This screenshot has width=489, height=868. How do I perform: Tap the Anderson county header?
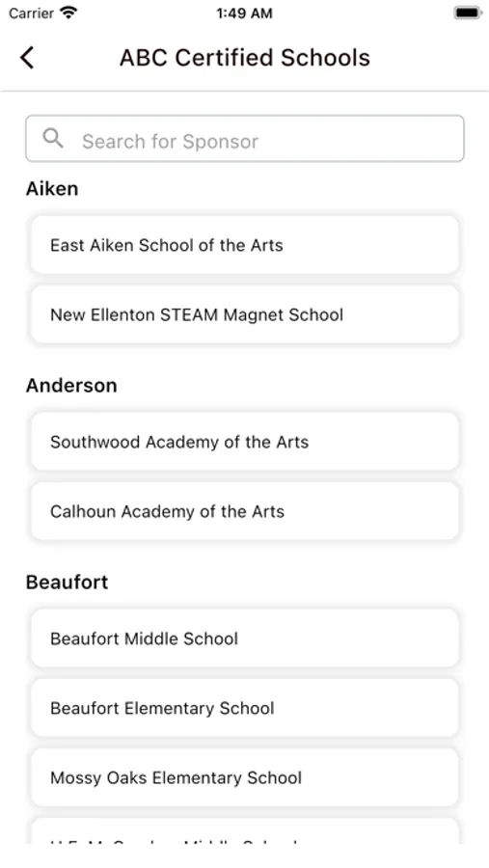tap(71, 385)
